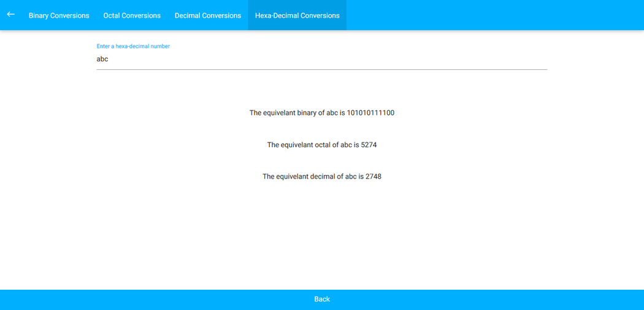
Task: Click the decimal value 2748
Action: 373,177
